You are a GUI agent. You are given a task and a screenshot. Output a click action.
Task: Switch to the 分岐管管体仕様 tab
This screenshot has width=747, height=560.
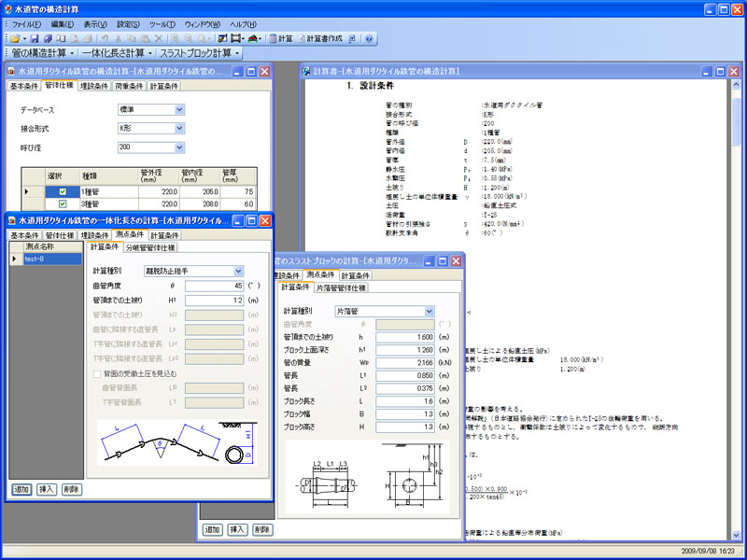(150, 247)
